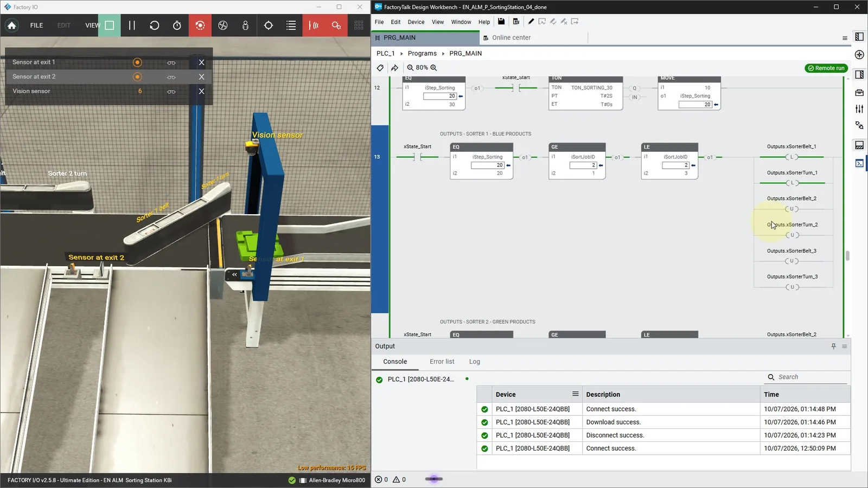Force Sensor at exit 1 value
This screenshot has height=488, width=868.
pos(137,62)
